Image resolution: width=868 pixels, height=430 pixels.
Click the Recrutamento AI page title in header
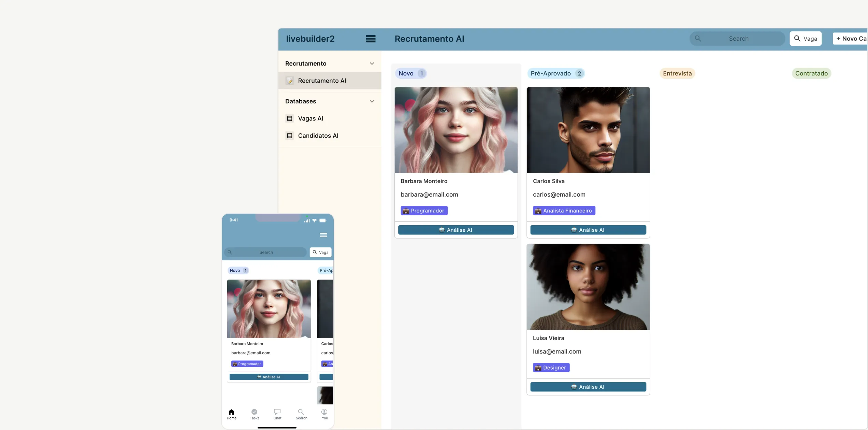click(x=429, y=39)
